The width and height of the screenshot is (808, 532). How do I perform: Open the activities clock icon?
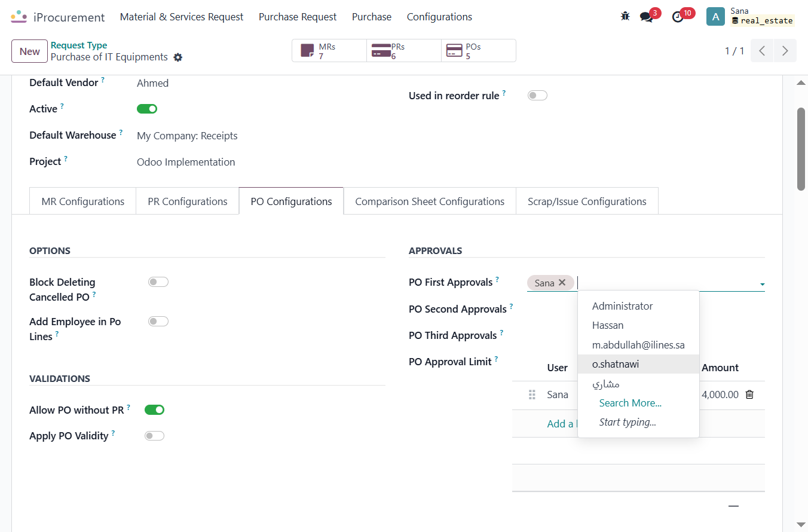pos(678,17)
